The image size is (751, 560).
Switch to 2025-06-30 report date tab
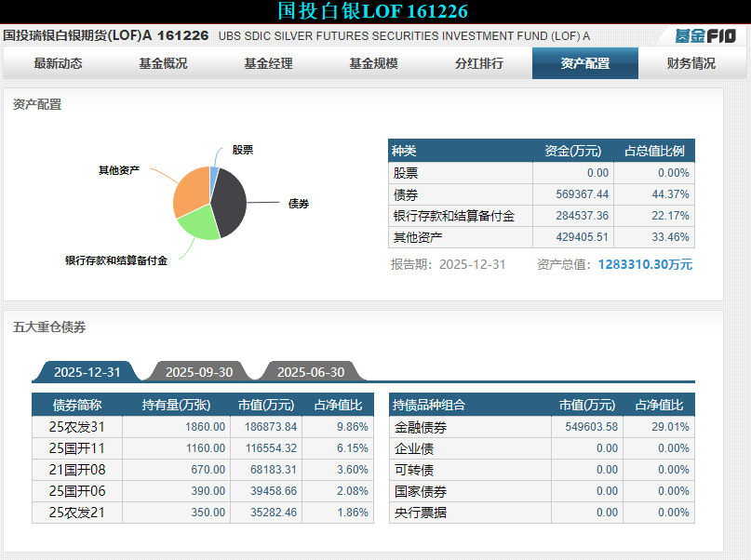(311, 372)
